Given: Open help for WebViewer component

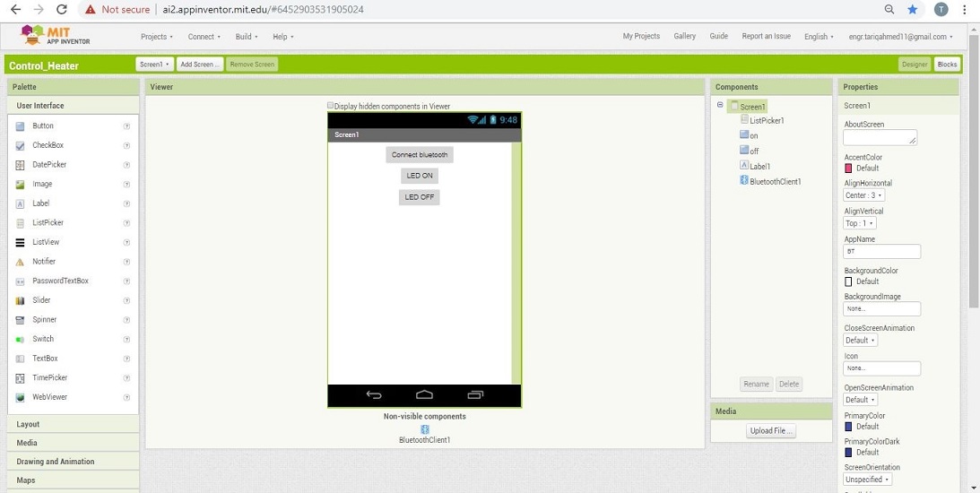Looking at the screenshot, I should pyautogui.click(x=127, y=397).
